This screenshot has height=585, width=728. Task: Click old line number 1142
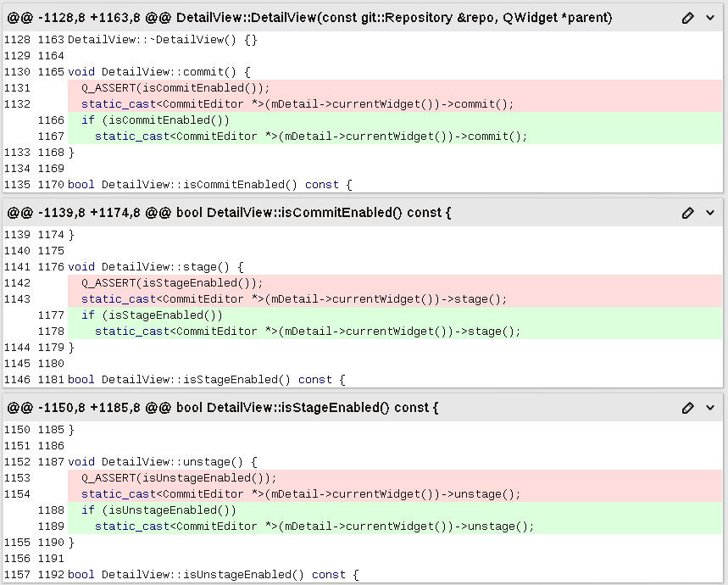coord(17,283)
